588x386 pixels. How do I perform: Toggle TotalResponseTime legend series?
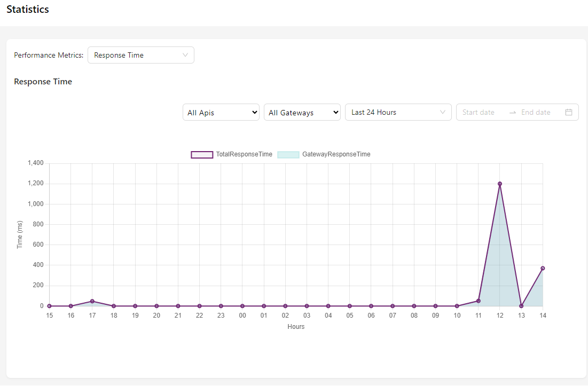(244, 154)
